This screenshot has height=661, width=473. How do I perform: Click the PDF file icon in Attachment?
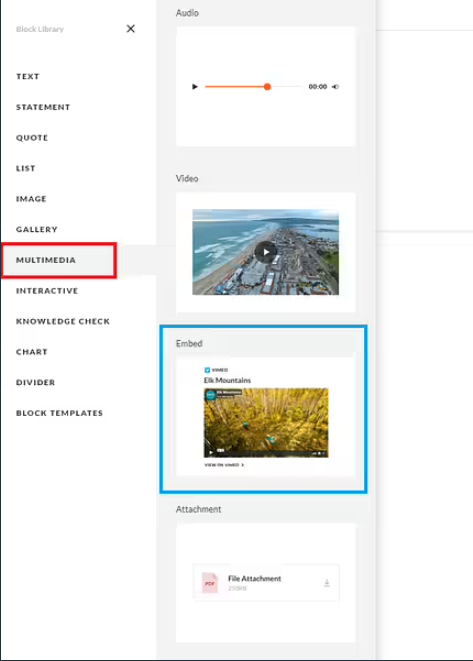(x=210, y=583)
